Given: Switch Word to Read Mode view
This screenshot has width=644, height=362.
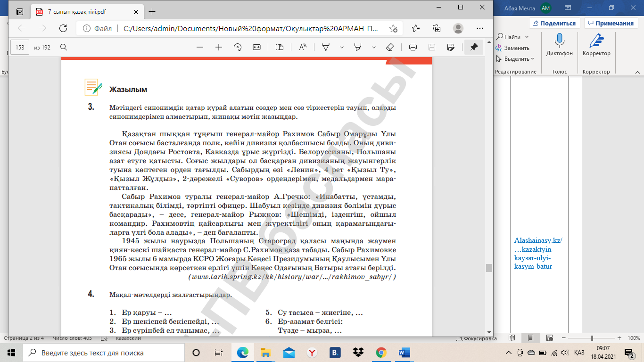Looking at the screenshot, I should [x=512, y=338].
